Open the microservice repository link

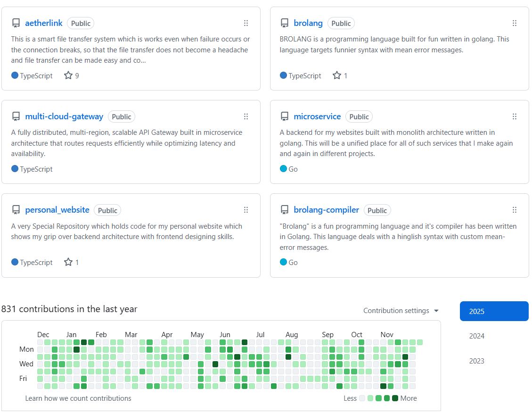317,116
